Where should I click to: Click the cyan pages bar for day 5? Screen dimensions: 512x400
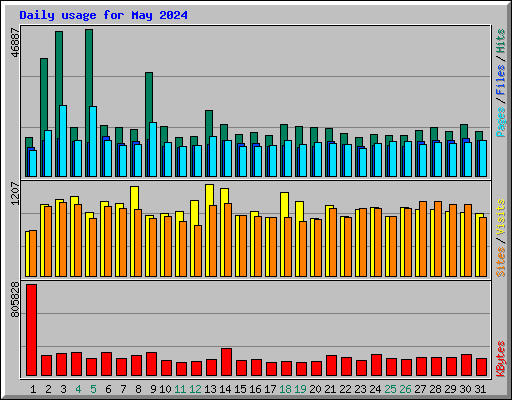point(93,141)
